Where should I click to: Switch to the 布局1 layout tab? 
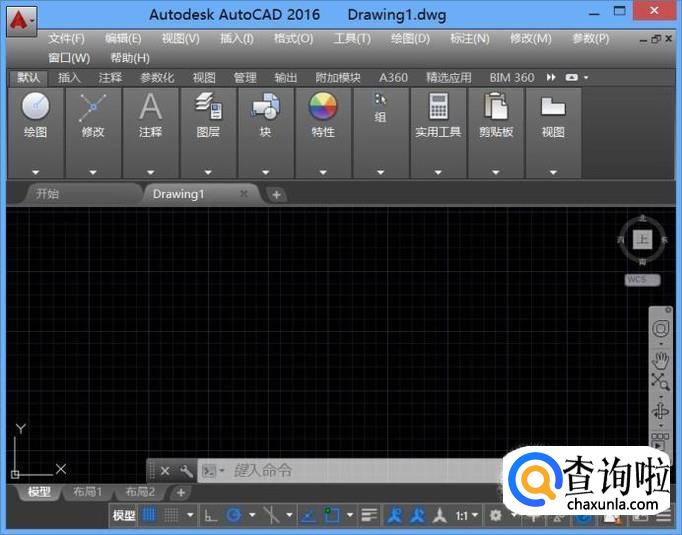click(88, 492)
